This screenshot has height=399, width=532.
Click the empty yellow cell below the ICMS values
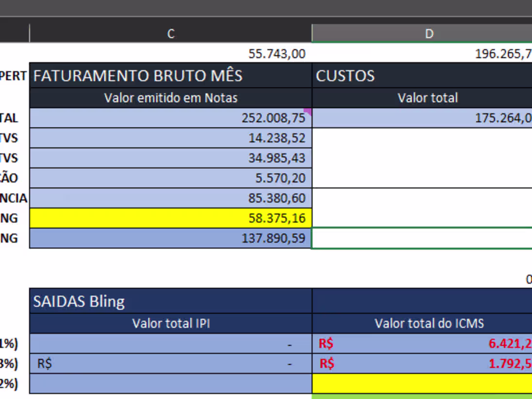click(429, 383)
